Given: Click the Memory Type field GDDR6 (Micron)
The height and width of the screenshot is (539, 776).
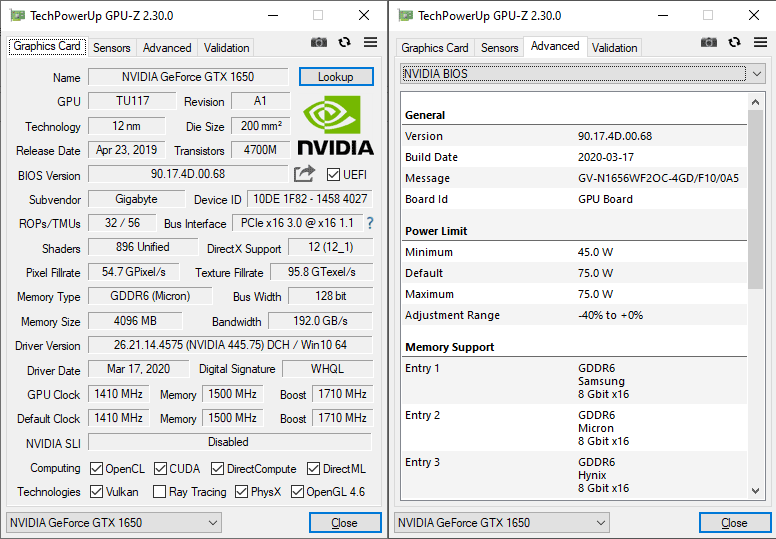Looking at the screenshot, I should (150, 296).
